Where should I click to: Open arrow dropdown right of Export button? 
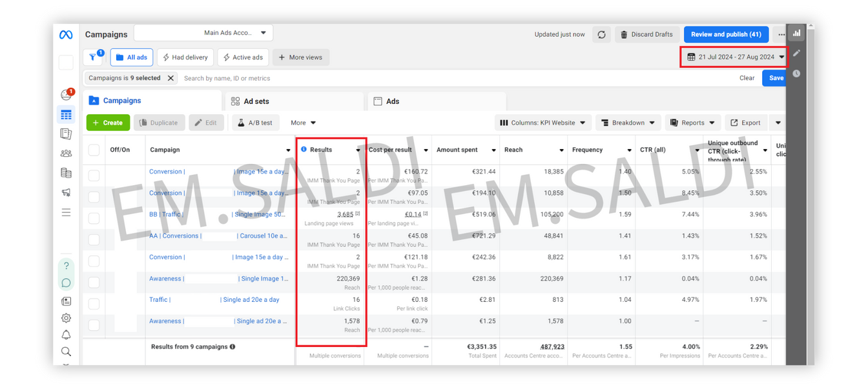click(x=778, y=123)
